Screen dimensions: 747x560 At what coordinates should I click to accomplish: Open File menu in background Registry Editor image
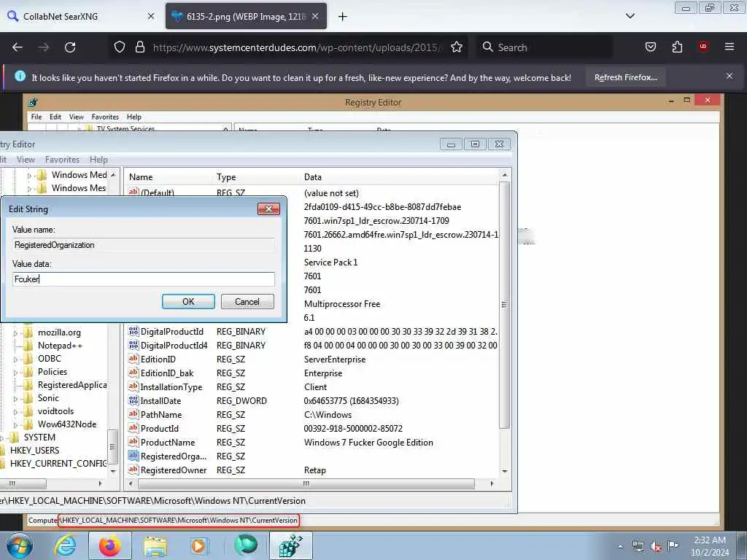[x=36, y=117]
